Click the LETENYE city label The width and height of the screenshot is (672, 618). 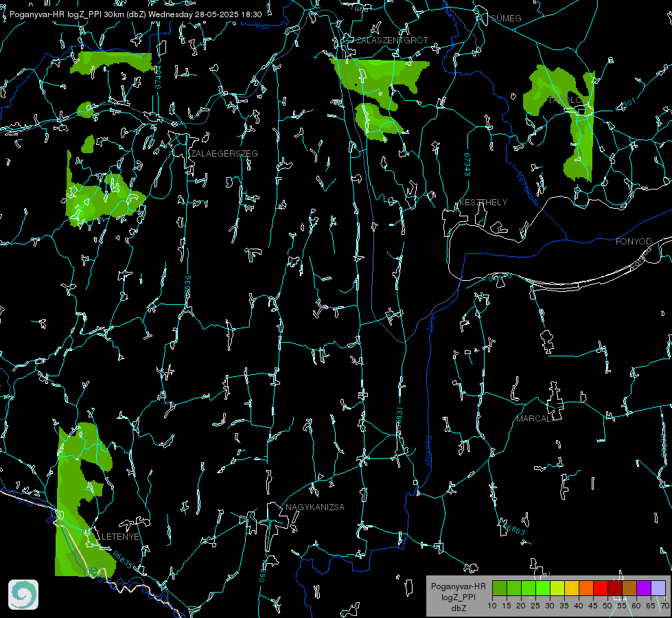pos(120,537)
